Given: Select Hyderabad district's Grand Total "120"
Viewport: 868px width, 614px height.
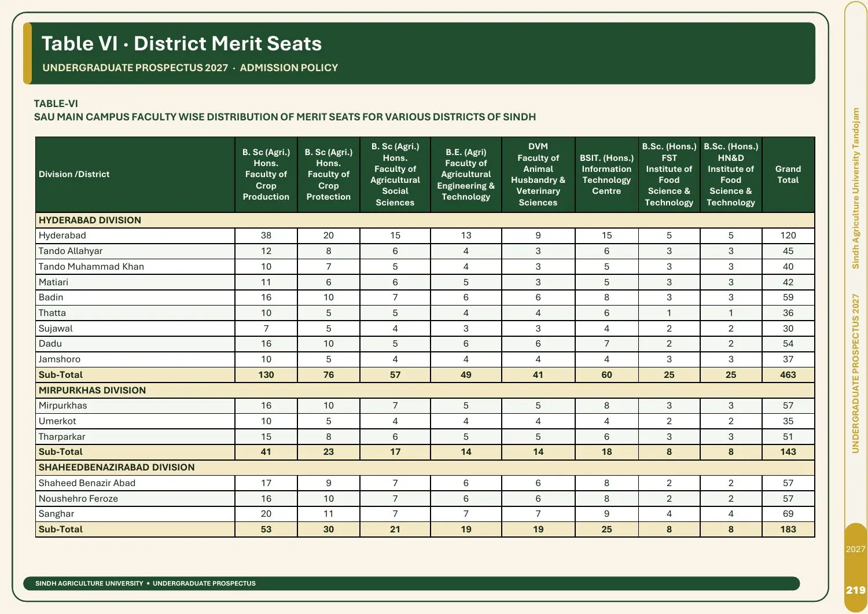Looking at the screenshot, I should point(788,236).
